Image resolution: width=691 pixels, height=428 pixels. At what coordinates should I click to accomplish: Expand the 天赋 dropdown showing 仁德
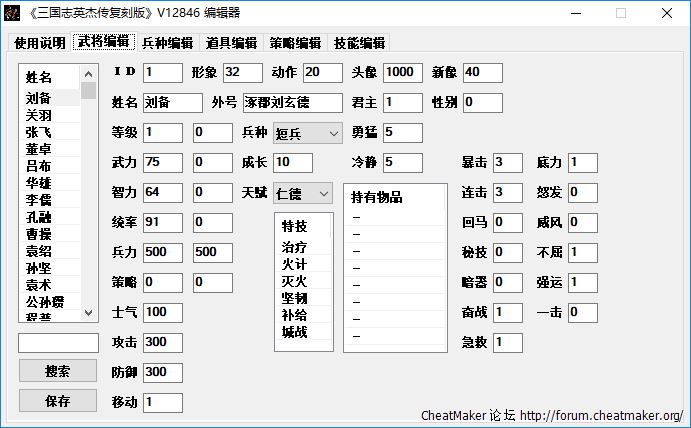tap(303, 192)
